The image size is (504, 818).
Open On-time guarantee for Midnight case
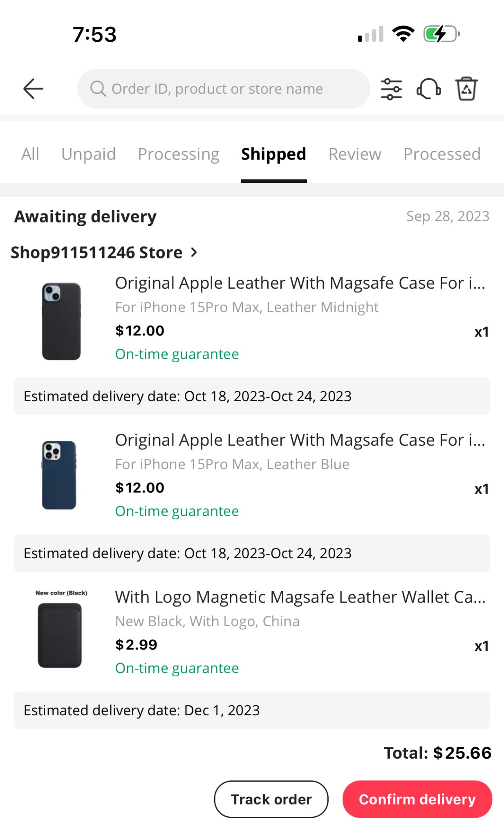pyautogui.click(x=177, y=354)
